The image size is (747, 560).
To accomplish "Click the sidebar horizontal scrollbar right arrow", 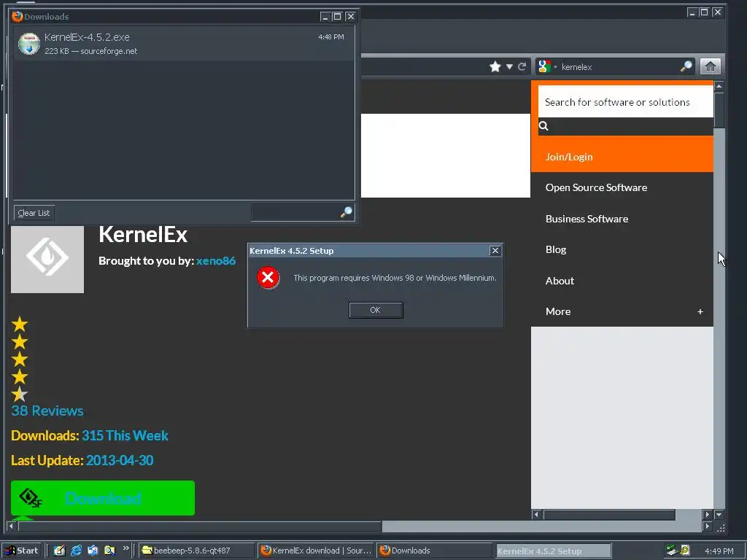I will click(x=707, y=514).
